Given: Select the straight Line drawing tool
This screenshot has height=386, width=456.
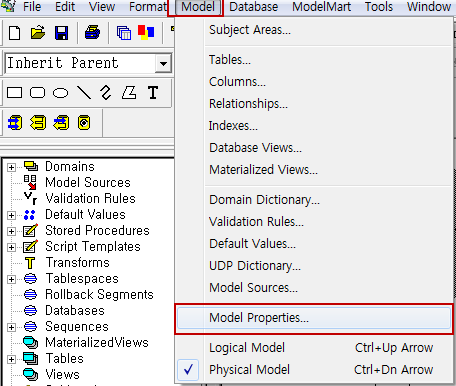Looking at the screenshot, I should [84, 93].
